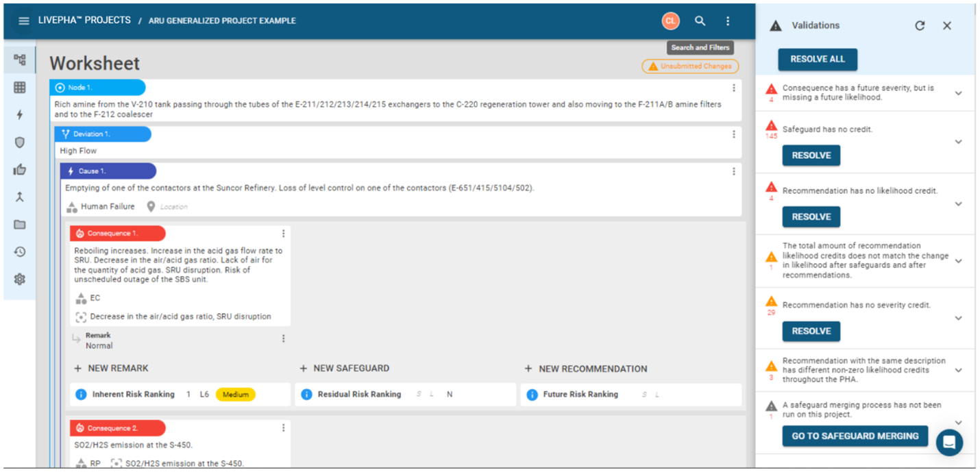Click the Unsubmitted Changes badge
This screenshot has height=472, width=980.
[x=691, y=66]
